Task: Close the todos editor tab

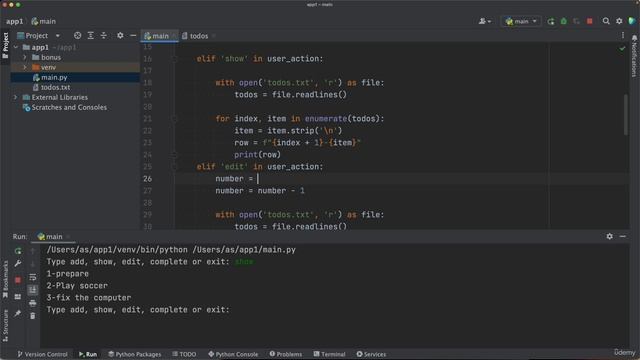Action: [x=213, y=36]
